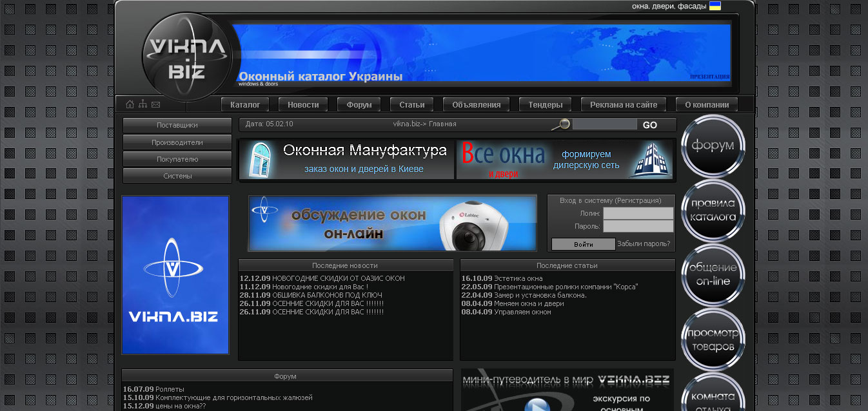Focus the Логин input field

[638, 213]
